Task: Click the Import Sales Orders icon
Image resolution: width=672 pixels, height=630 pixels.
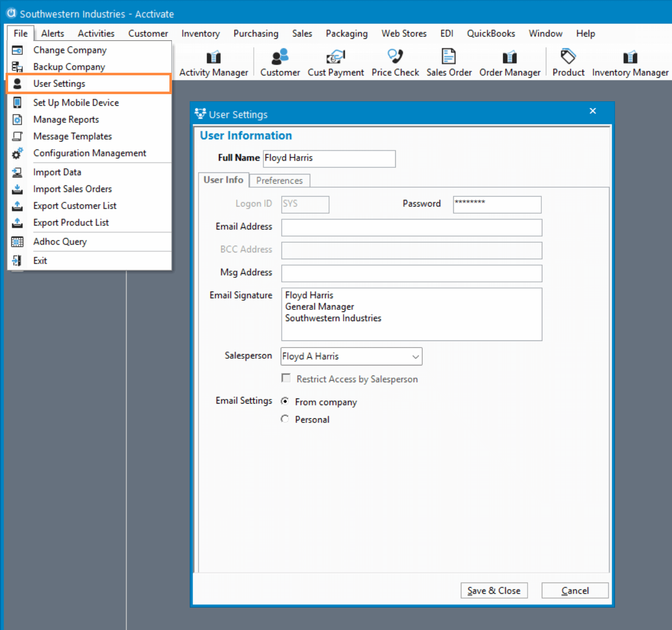Action: (17, 189)
